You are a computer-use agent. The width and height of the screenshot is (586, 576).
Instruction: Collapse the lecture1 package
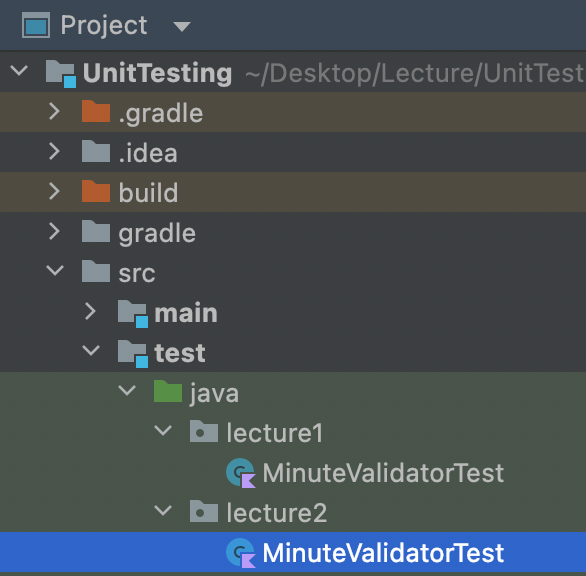tap(163, 430)
